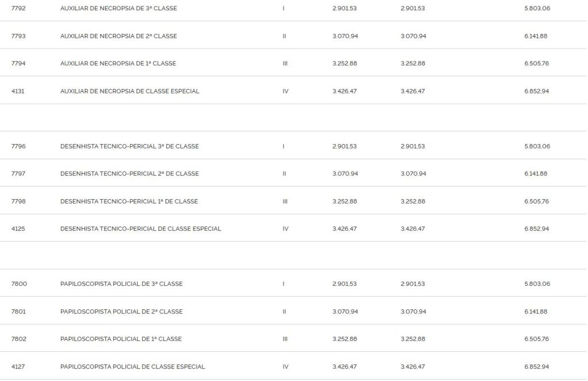
Task: Click code 7802 cell
Action: coord(19,339)
